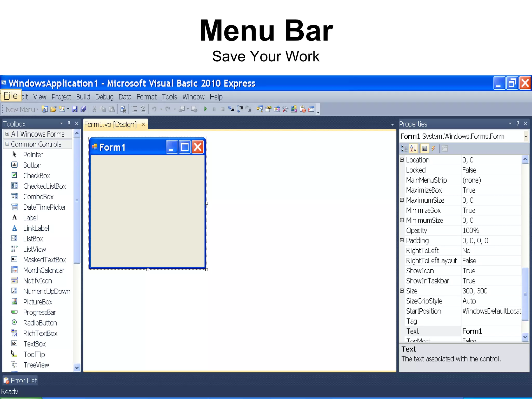The height and width of the screenshot is (399, 532).
Task: Open the New Menu dropdown
Action: (x=22, y=109)
